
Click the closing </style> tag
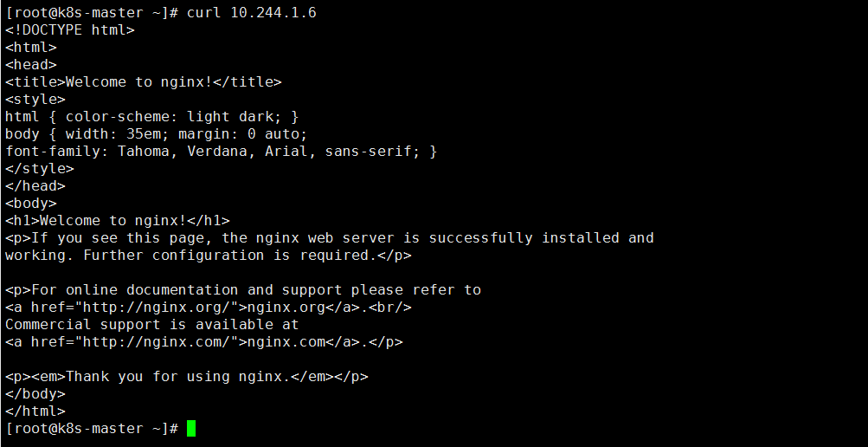[39, 168]
